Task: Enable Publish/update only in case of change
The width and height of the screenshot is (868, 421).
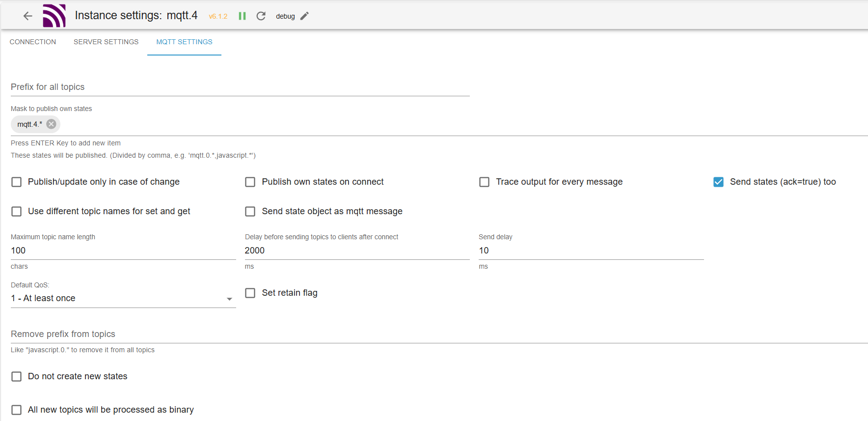Action: click(17, 182)
